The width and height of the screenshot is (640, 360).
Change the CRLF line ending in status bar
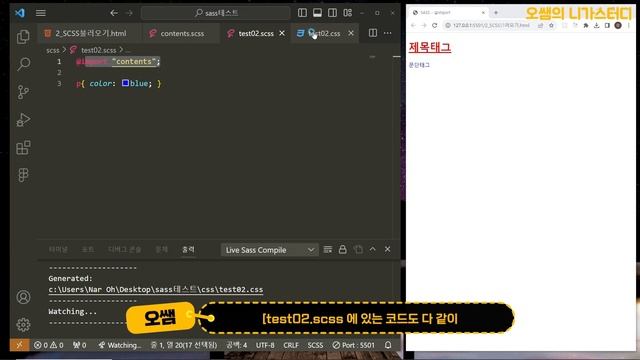291,345
